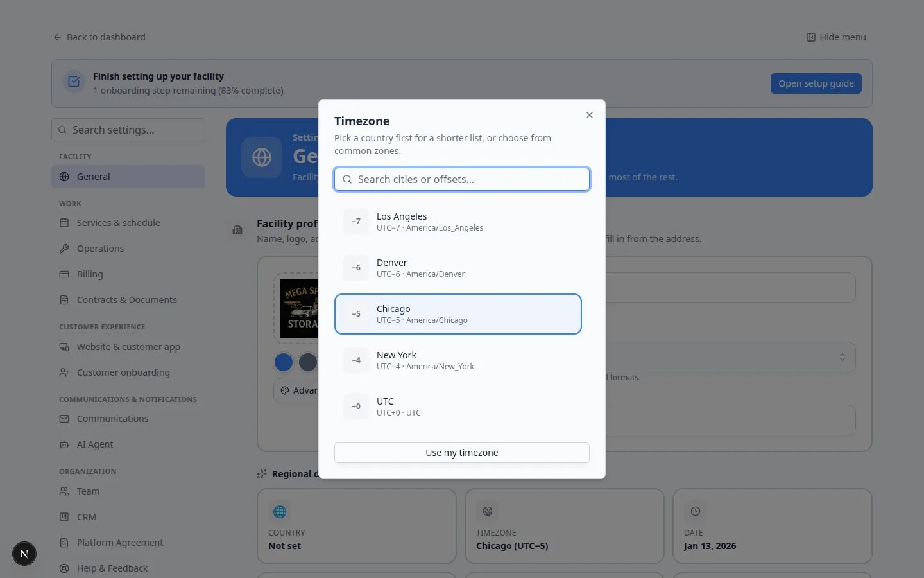Click the onboarding checklist icon
The image size is (924, 578).
(x=74, y=82)
